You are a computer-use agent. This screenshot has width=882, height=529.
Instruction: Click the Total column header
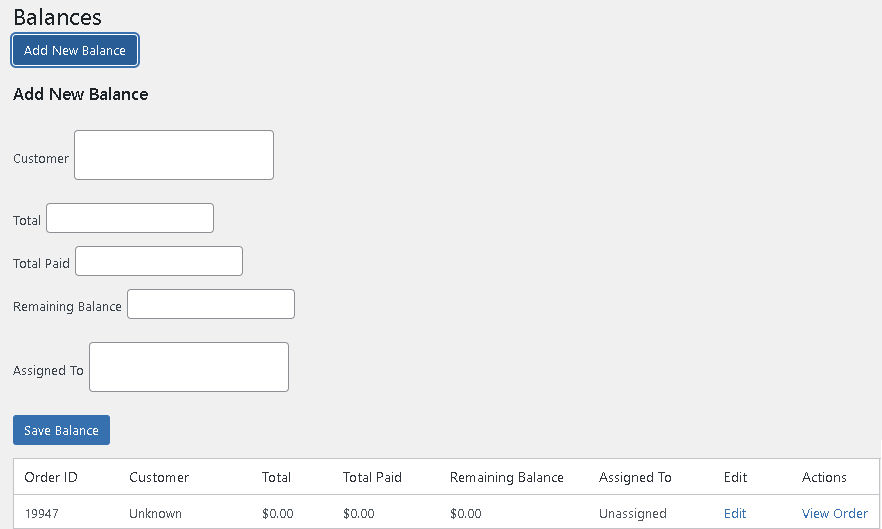276,477
